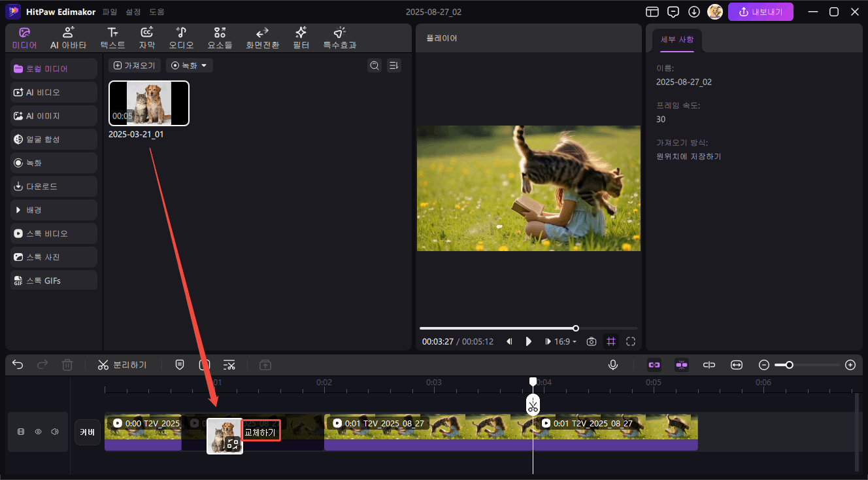The image size is (868, 480).
Task: Mute the track with the speaker icon
Action: [x=55, y=432]
